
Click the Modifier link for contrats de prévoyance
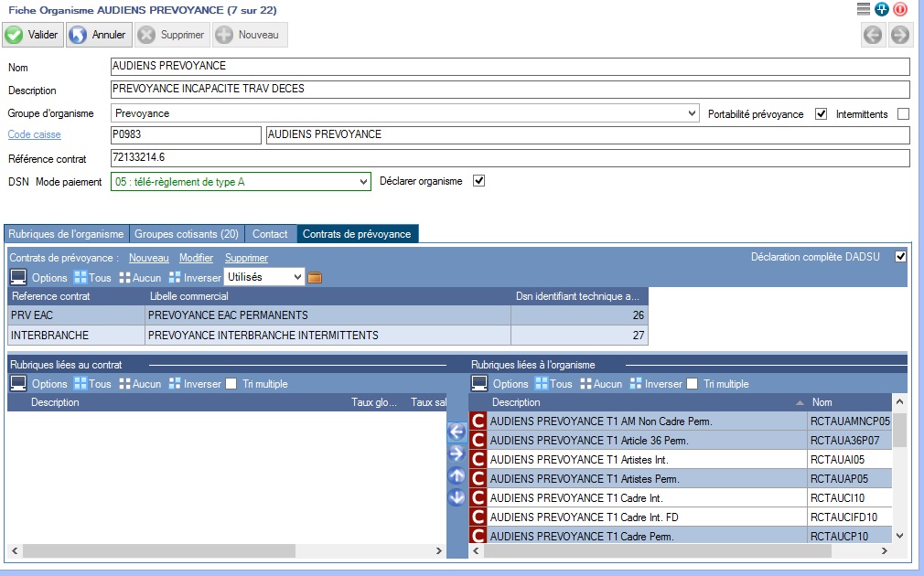click(196, 258)
